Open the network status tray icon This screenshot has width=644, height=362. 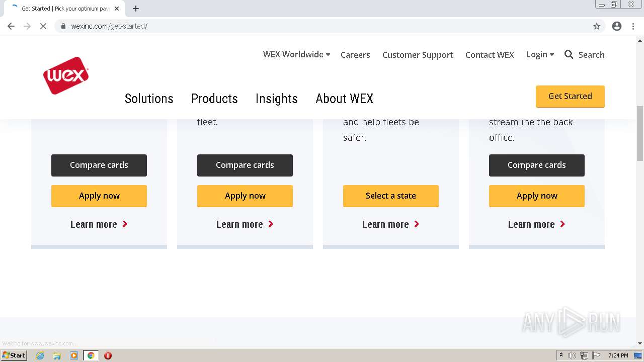(x=584, y=355)
